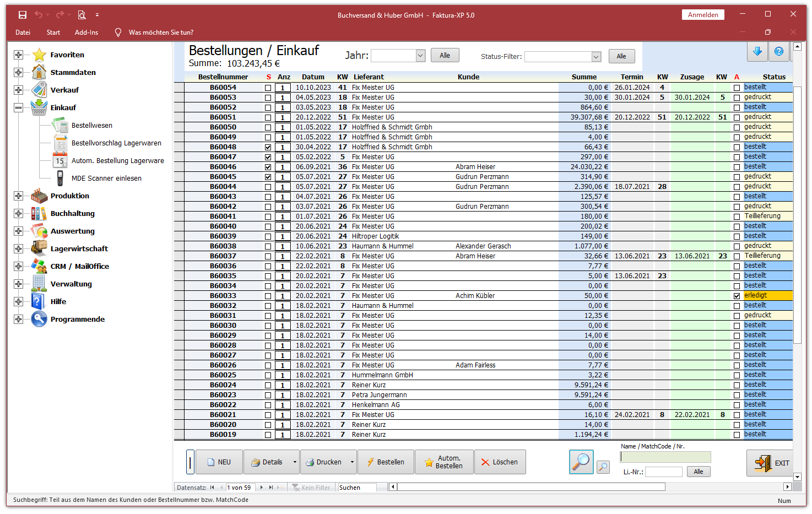Click the MDE Scanner device icon
This screenshot has width=812, height=514.
tap(60, 178)
